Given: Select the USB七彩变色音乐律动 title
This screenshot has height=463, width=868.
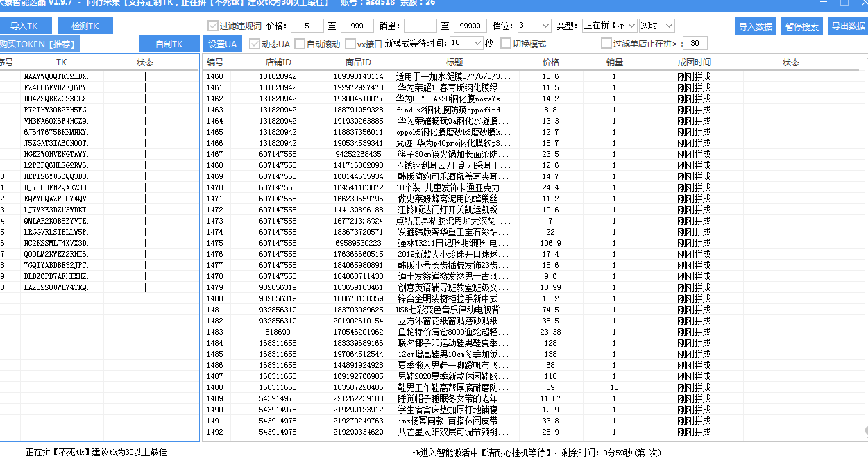Looking at the screenshot, I should click(x=454, y=310).
